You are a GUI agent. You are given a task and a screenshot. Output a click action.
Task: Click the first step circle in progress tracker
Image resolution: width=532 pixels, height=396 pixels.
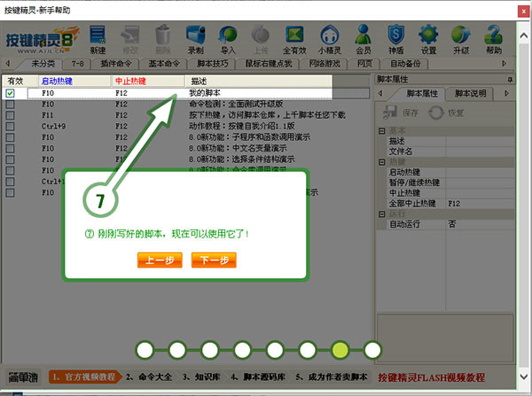click(x=145, y=350)
